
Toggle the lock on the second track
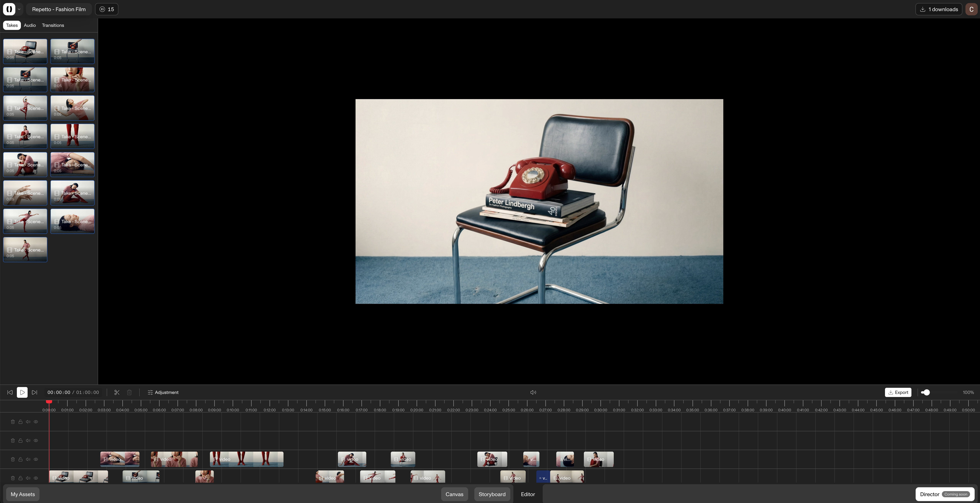click(20, 441)
